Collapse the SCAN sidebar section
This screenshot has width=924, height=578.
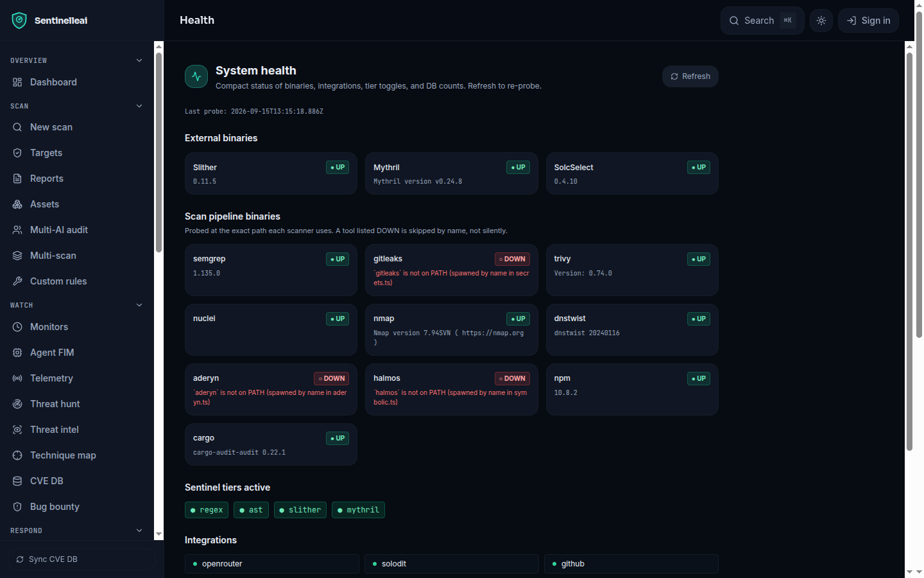click(x=139, y=106)
